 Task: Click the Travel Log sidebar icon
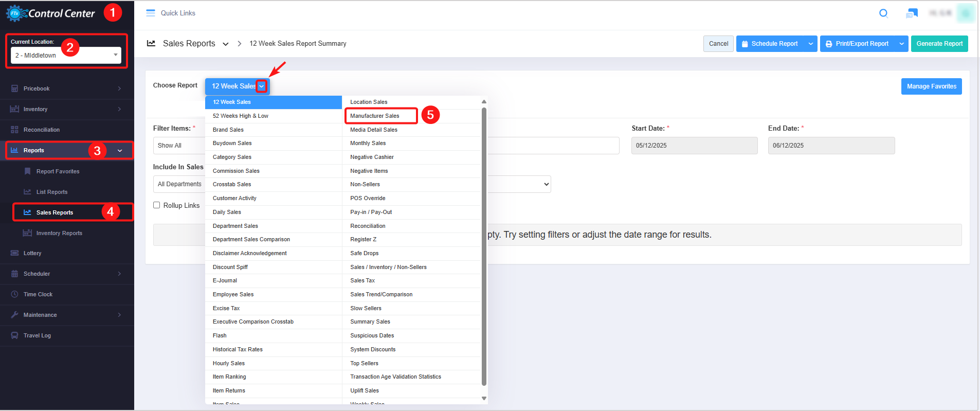tap(14, 335)
